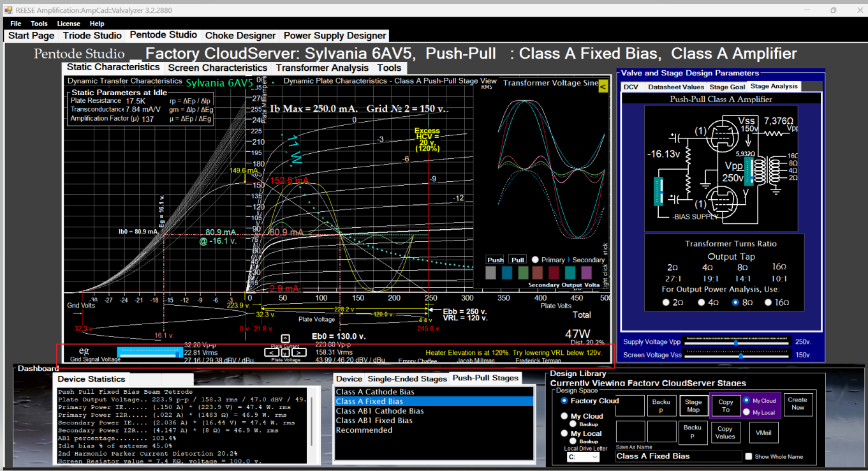The width and height of the screenshot is (868, 471).
Task: Click the dark red trace color swatch
Action: (x=554, y=273)
